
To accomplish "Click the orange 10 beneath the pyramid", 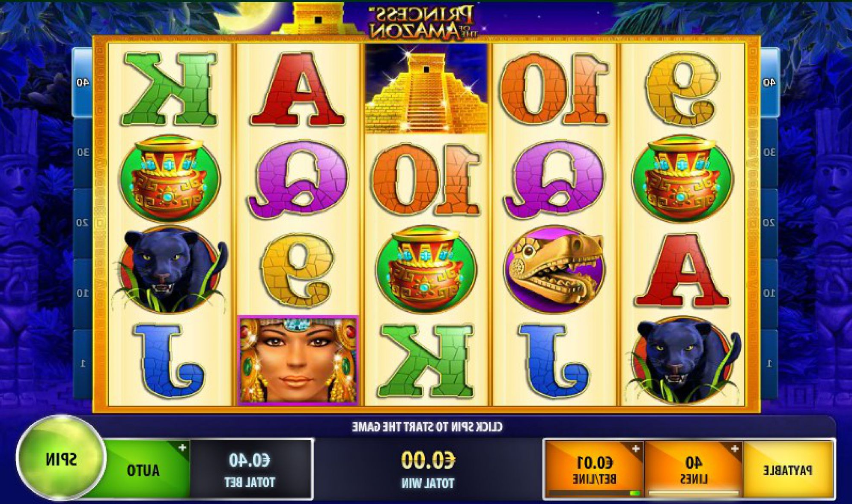I will (x=426, y=179).
